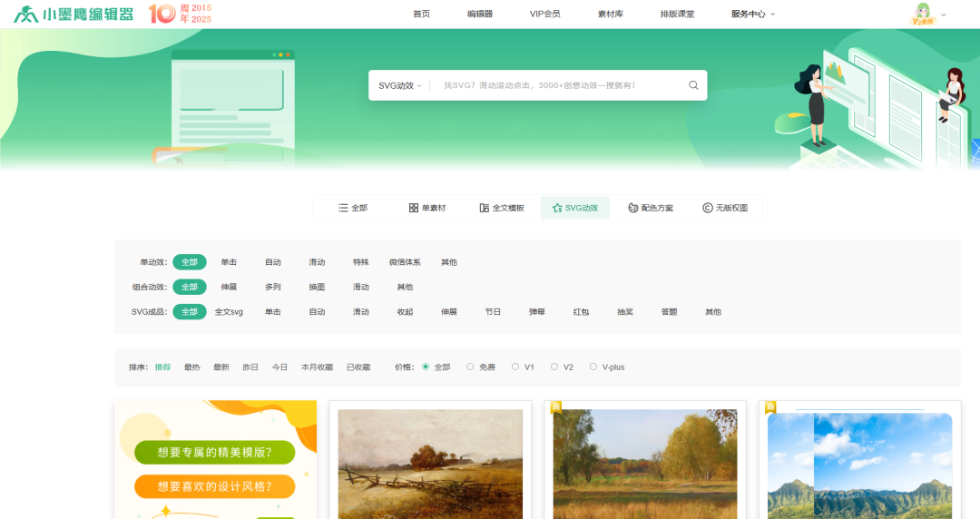Filter SVG成品 by 抽奖

tap(625, 311)
